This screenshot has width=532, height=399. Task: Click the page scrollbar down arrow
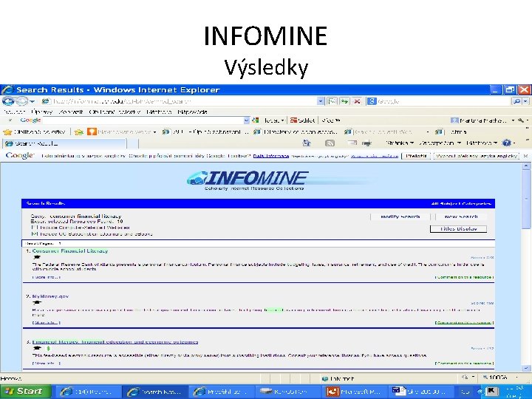tap(526, 368)
